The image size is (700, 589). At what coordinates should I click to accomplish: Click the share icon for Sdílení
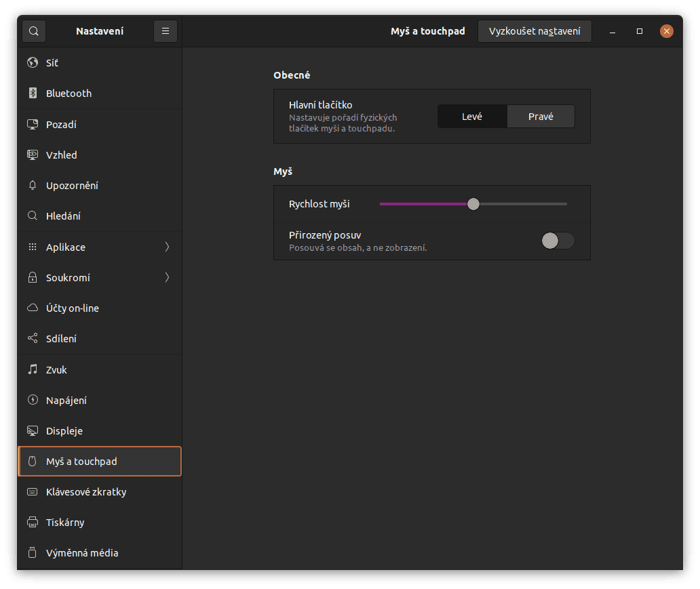[32, 339]
